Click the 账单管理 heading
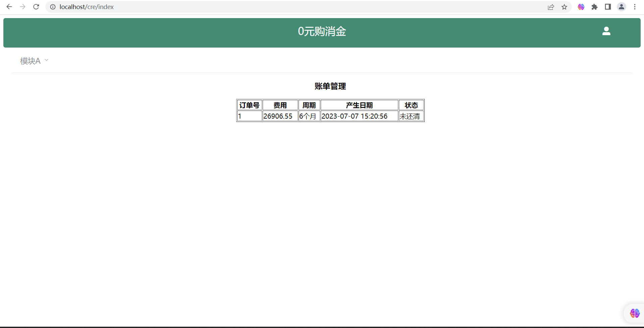 point(330,86)
